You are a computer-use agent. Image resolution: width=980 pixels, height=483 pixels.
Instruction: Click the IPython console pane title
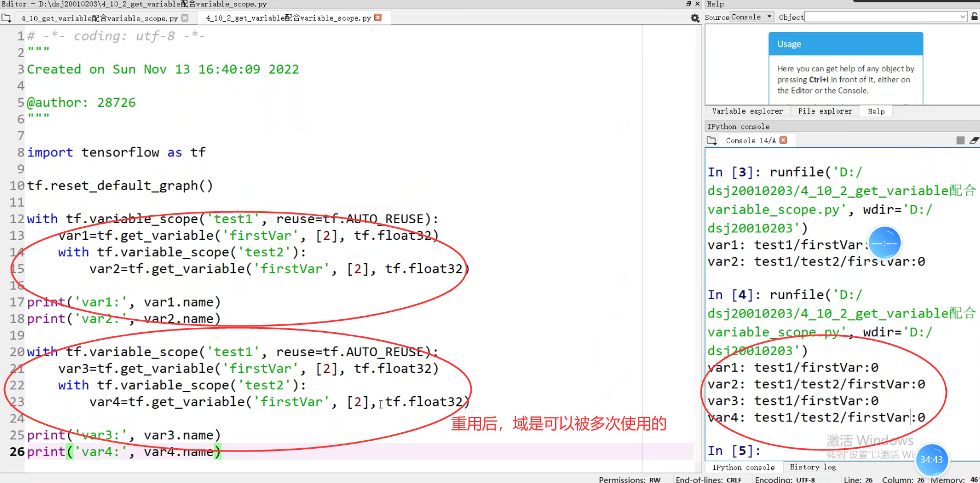point(738,127)
